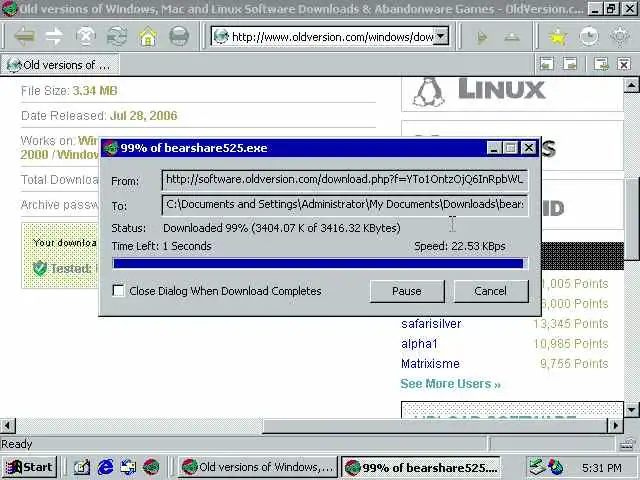
Task: Click the 5:31 PM taskbar clock
Action: click(x=602, y=468)
